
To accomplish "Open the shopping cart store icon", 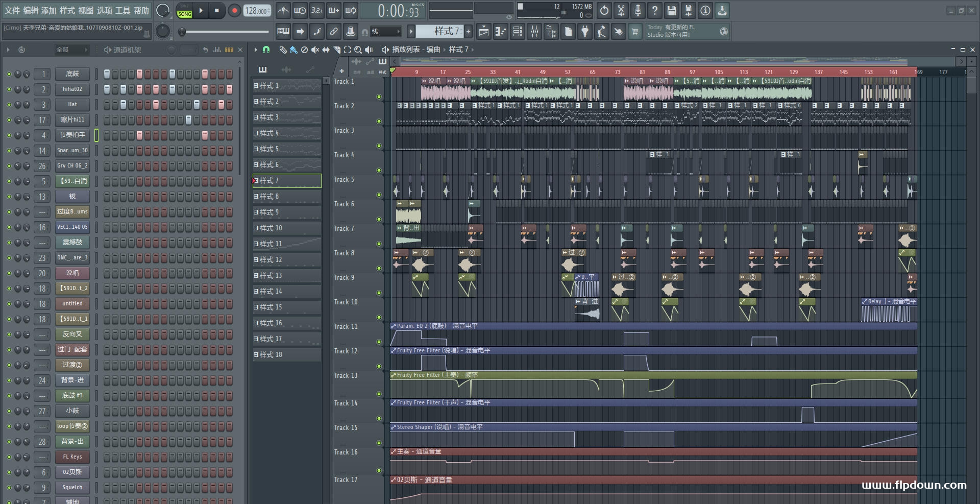I will pos(635,32).
